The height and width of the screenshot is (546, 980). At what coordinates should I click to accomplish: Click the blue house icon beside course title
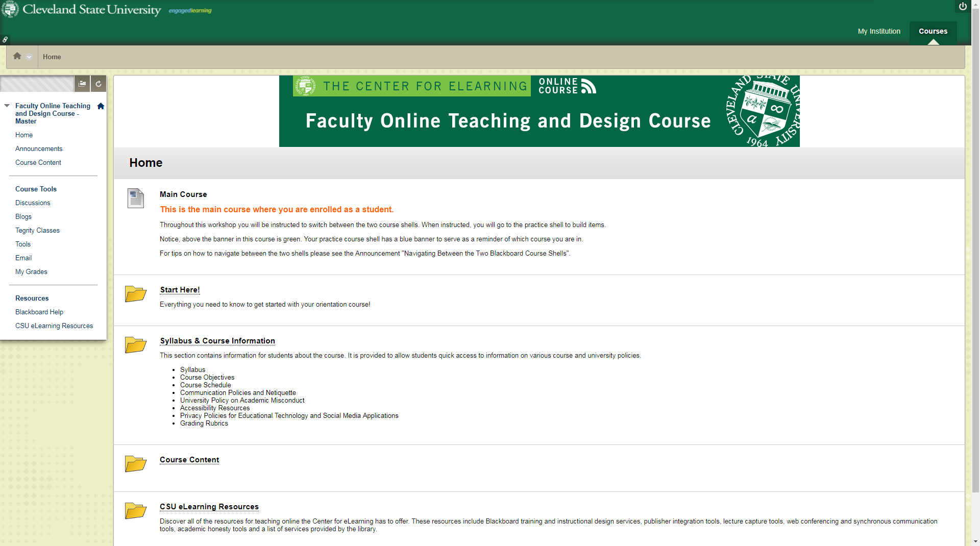(101, 106)
